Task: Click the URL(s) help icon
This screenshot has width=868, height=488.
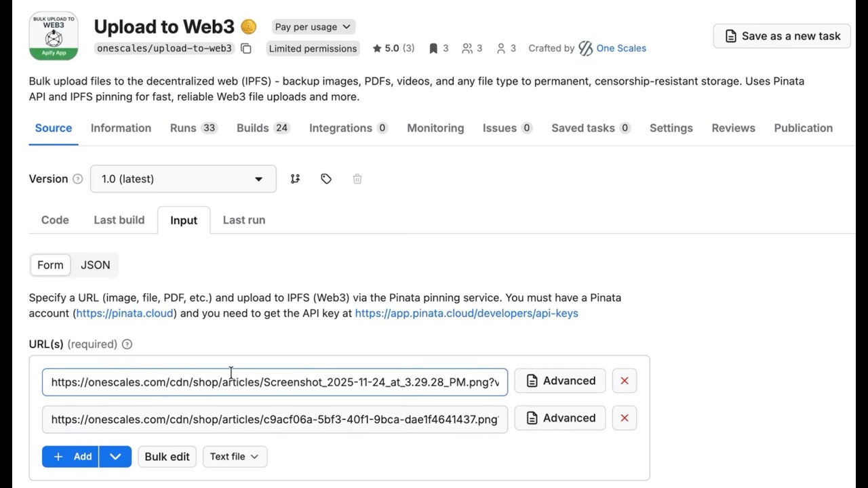Action: coord(127,344)
